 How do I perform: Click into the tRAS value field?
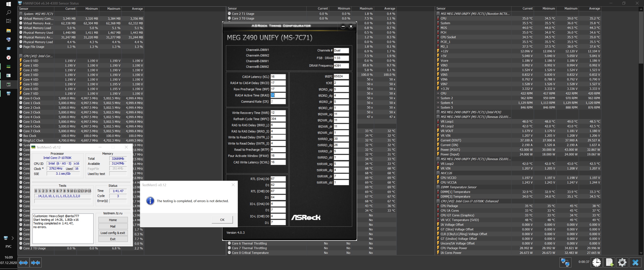click(278, 95)
